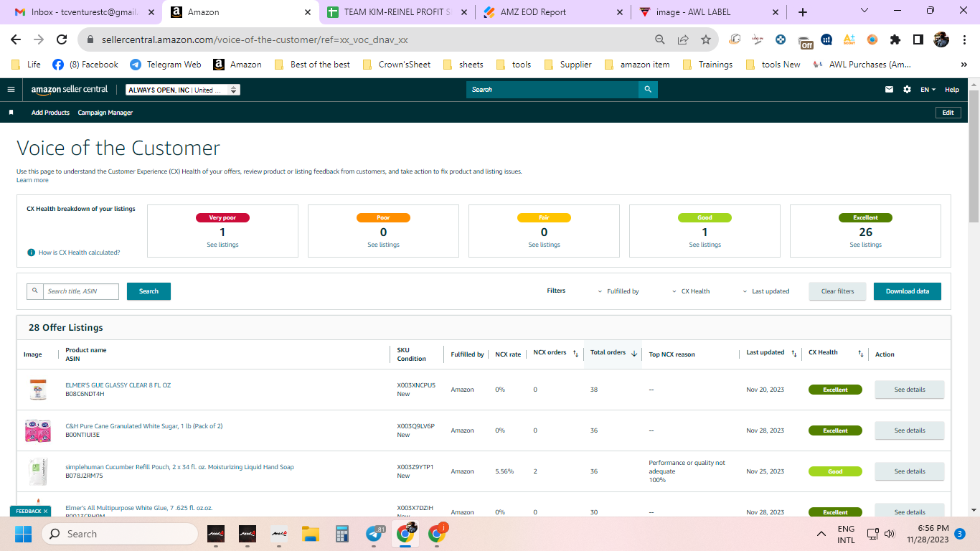980x551 pixels.
Task: Click the extension icon with the Off badge
Action: pos(805,41)
